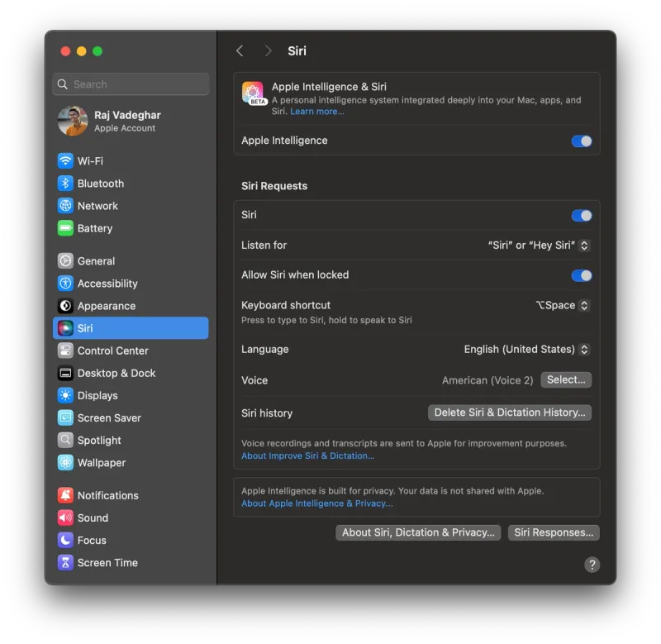
Task: Click the search magnifier icon
Action: point(63,84)
